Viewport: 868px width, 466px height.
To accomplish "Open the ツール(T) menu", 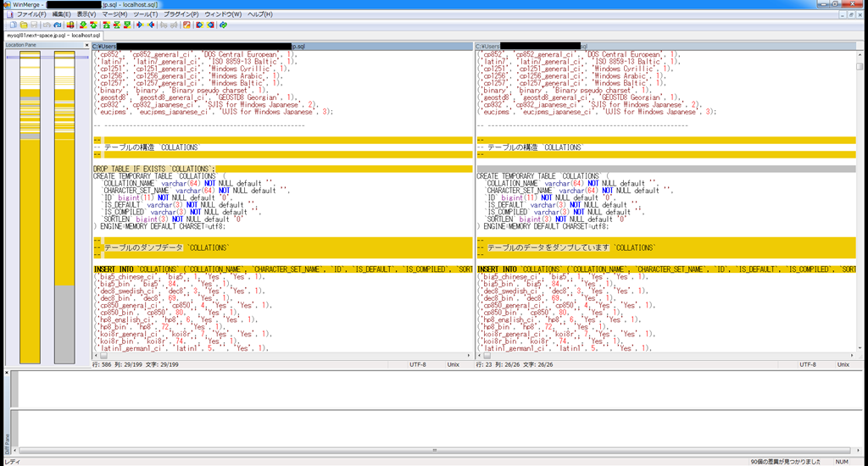I will 145,14.
